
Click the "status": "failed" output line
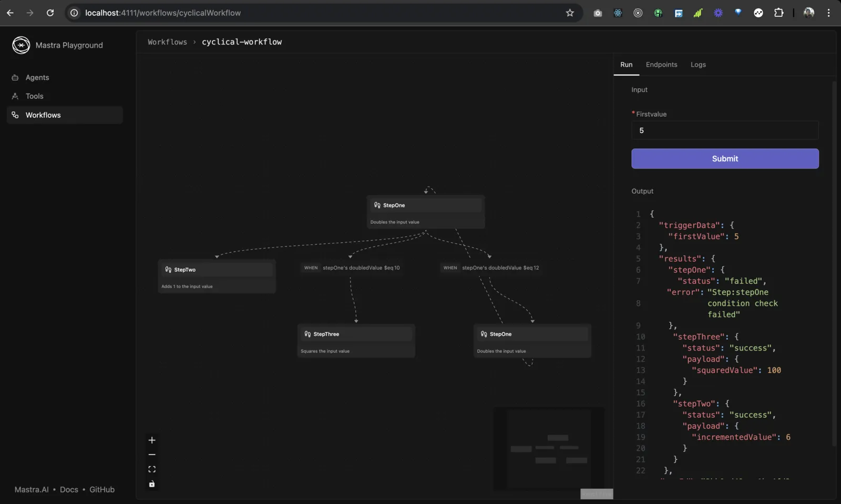(722, 281)
